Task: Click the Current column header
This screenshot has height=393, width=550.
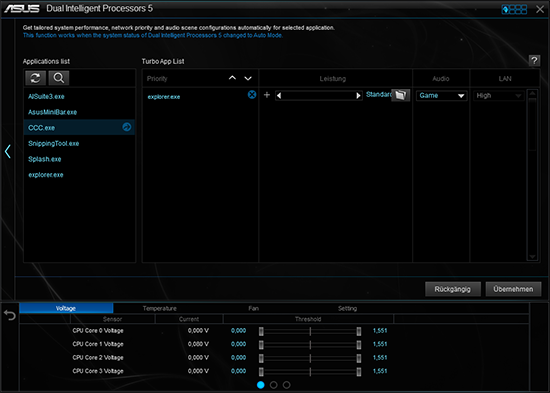Action: pyautogui.click(x=189, y=319)
